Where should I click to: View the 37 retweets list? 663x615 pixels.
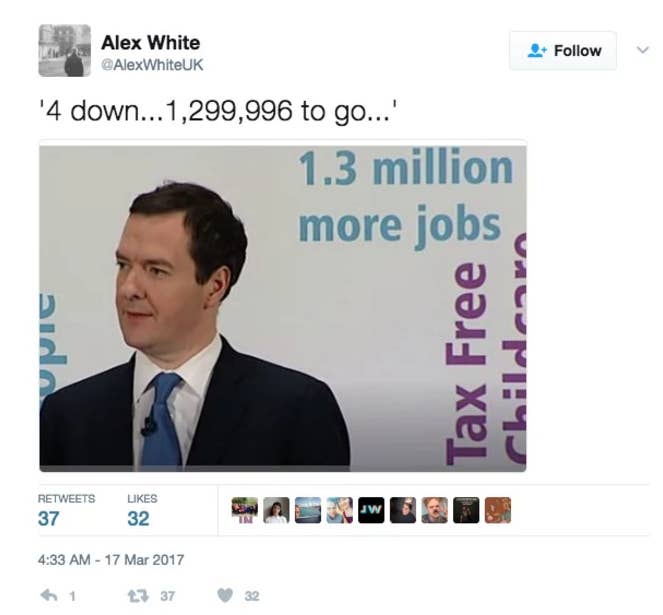click(x=66, y=510)
